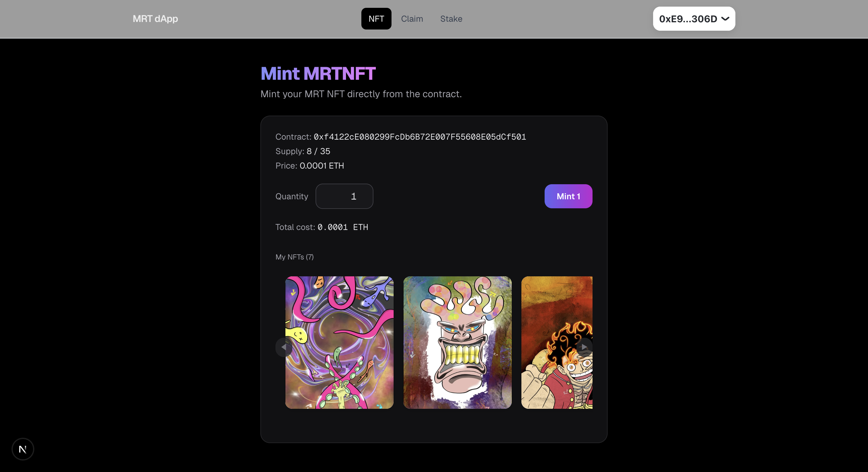Click the carousel next arrow
This screenshot has width=868, height=472.
pyautogui.click(x=584, y=346)
